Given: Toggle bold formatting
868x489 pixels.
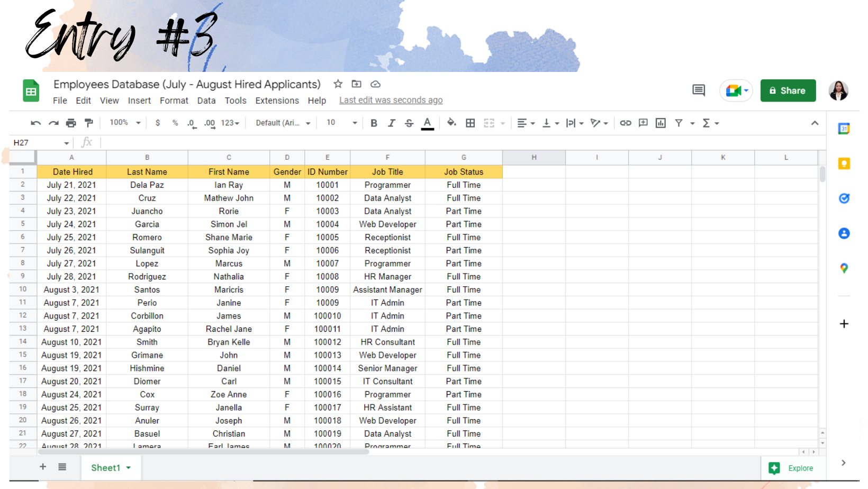Looking at the screenshot, I should point(374,123).
